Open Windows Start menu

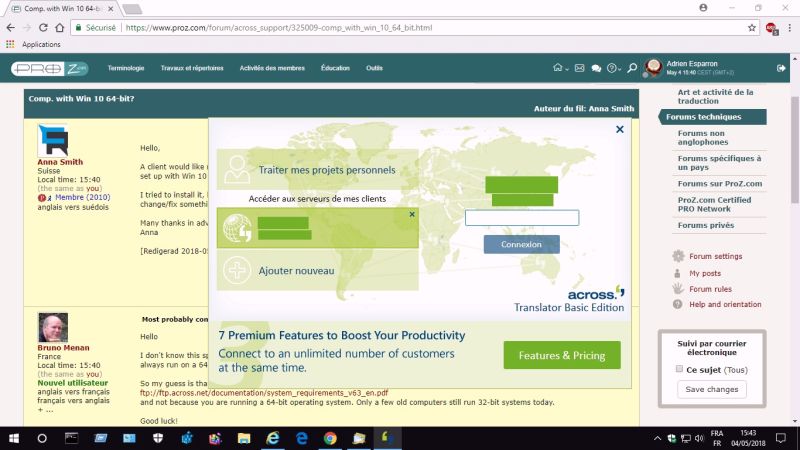(14, 438)
